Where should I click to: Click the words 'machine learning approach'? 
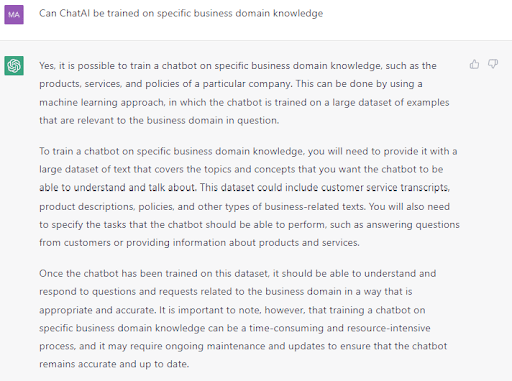102,102
